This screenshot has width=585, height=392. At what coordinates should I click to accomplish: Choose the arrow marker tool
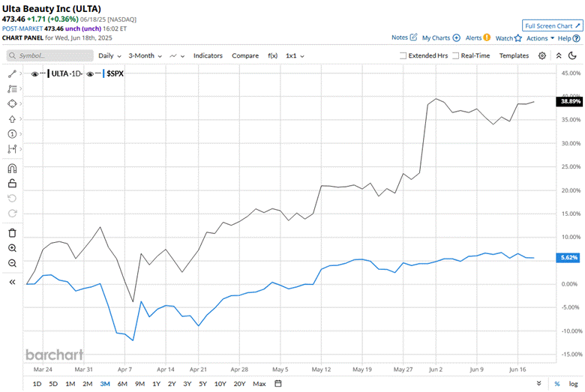pos(12,119)
